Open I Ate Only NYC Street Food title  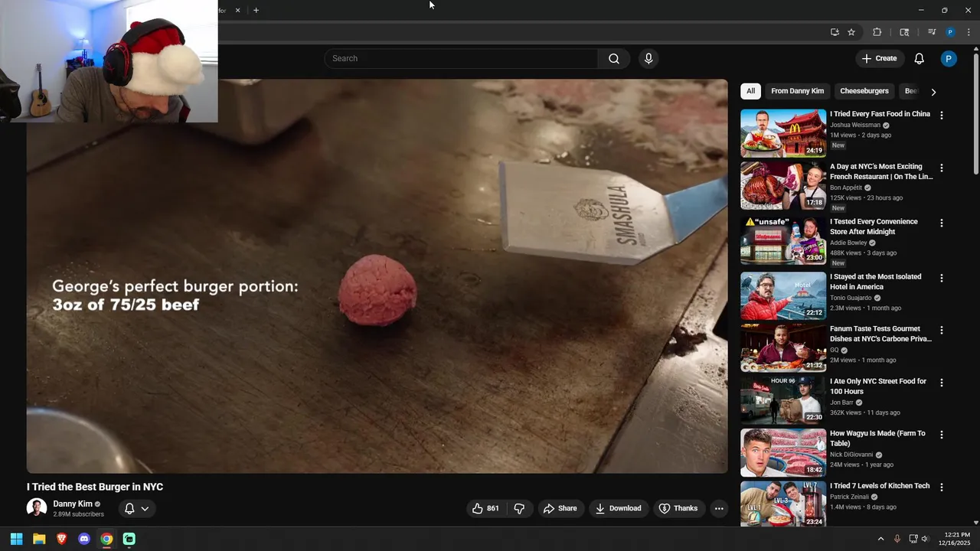878,386
